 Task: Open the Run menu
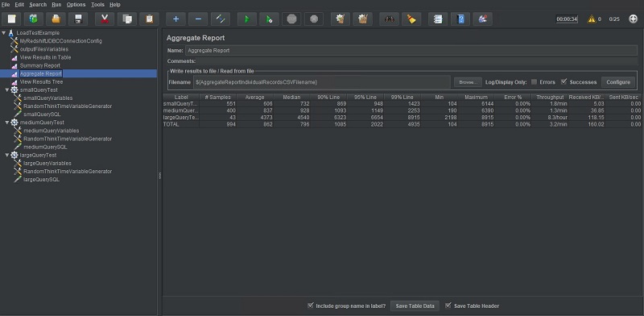tap(56, 5)
